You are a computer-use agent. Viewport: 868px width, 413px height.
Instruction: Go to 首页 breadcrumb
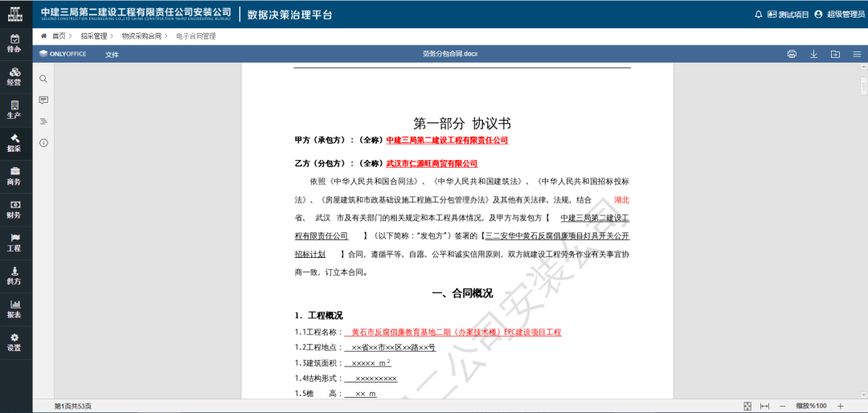click(59, 36)
